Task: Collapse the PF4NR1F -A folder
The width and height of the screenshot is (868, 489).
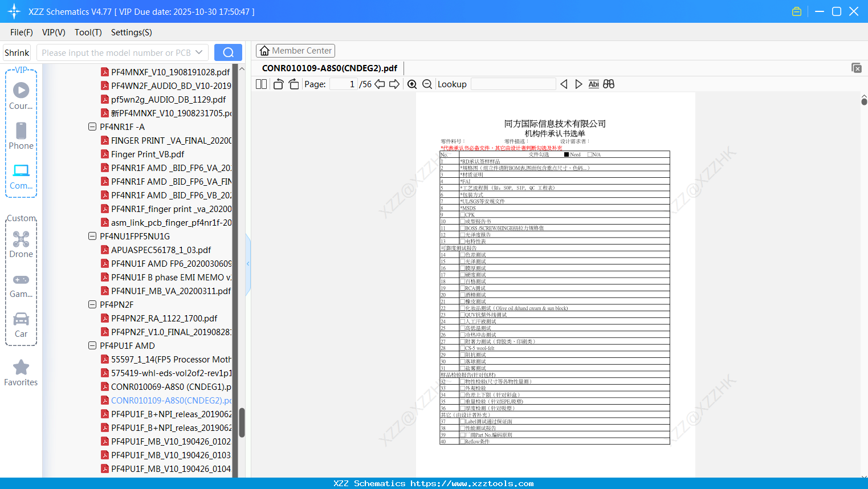Action: point(92,127)
